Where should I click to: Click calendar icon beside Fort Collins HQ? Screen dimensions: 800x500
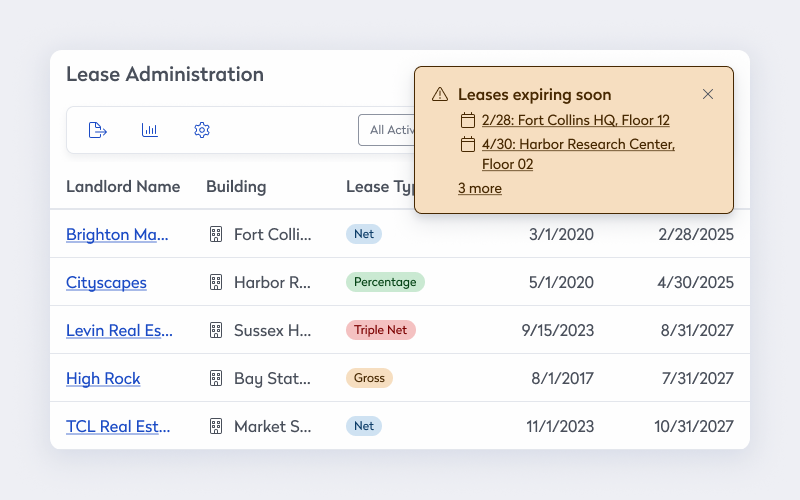pyautogui.click(x=468, y=120)
